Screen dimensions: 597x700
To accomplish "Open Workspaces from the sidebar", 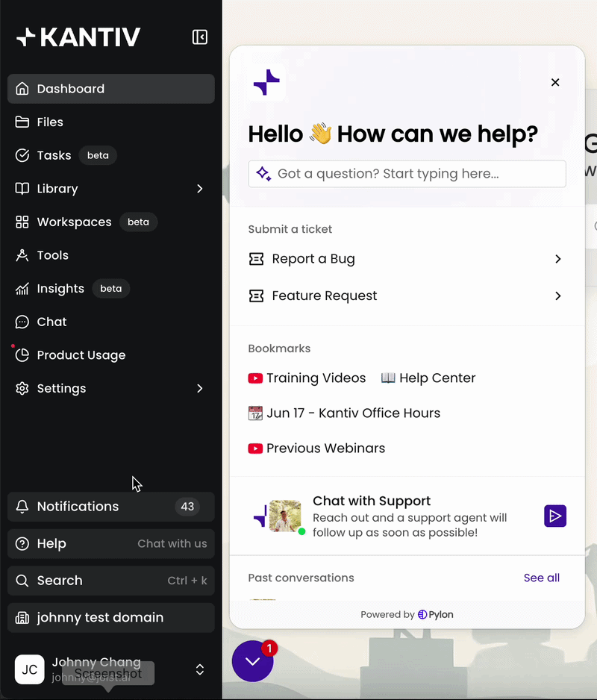I will coord(110,222).
